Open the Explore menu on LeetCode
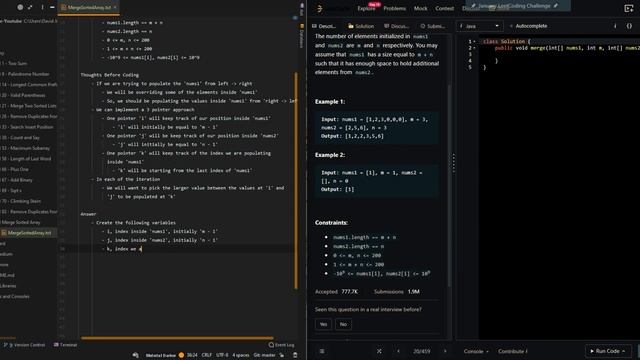This screenshot has width=640, height=360. pos(366,9)
